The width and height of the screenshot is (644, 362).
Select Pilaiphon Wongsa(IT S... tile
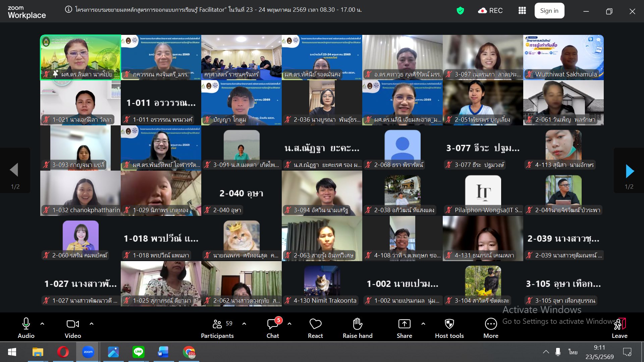(x=483, y=193)
